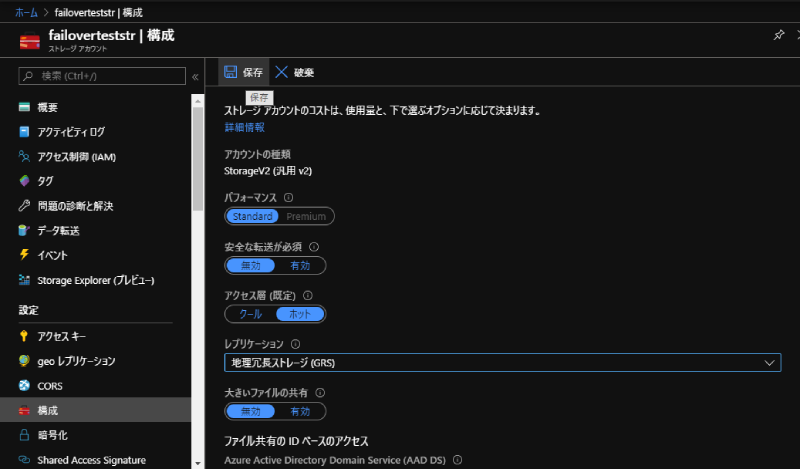Click the 問題の診断と解決 wrench icon
The width and height of the screenshot is (800, 469).
(x=24, y=206)
